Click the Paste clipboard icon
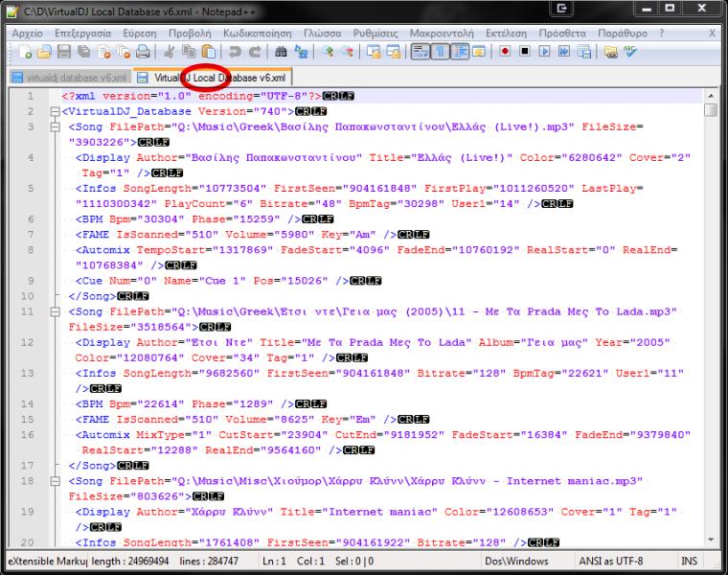728x575 pixels. click(209, 52)
